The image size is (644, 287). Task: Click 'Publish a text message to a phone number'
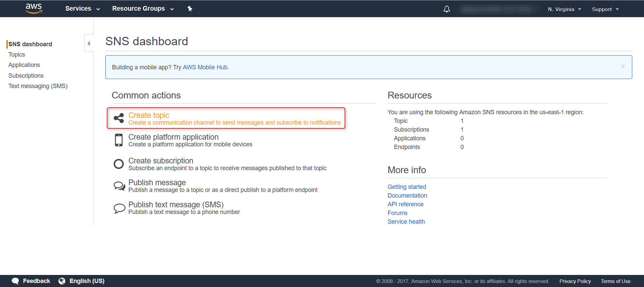point(184,212)
